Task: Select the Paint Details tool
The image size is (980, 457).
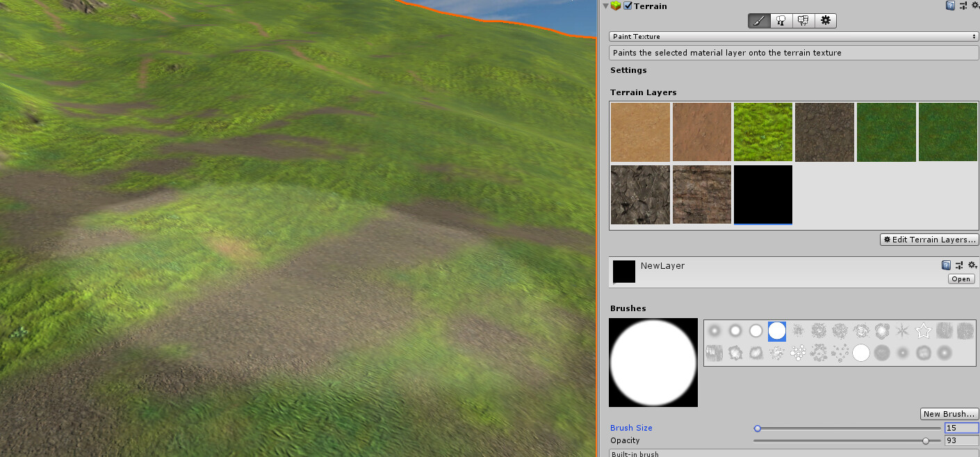Action: (x=803, y=20)
